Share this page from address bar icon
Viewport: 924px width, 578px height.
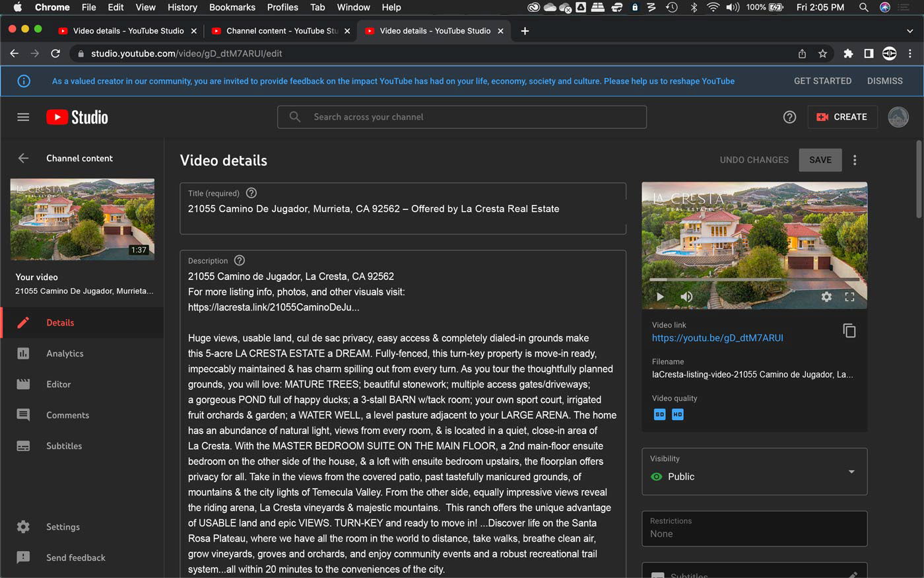(802, 54)
